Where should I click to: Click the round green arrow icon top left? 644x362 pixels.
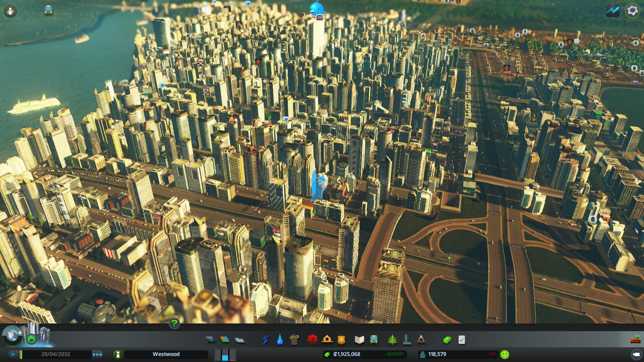[x=10, y=11]
